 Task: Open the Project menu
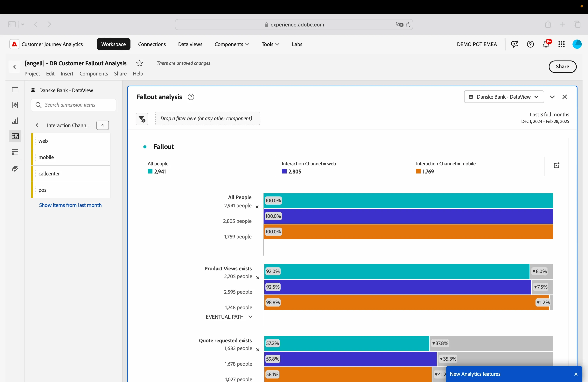coord(32,74)
